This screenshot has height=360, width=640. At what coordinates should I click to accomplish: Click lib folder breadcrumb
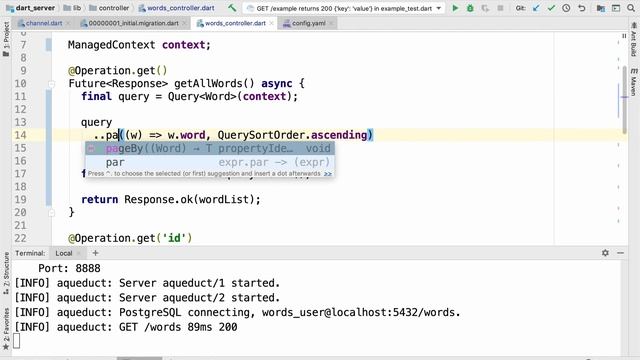(72, 8)
